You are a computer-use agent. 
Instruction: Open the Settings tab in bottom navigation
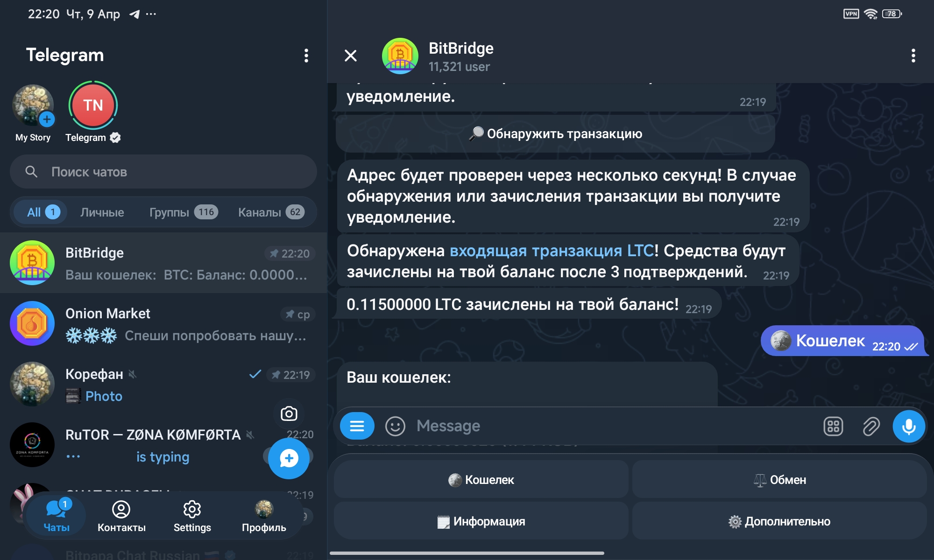192,517
